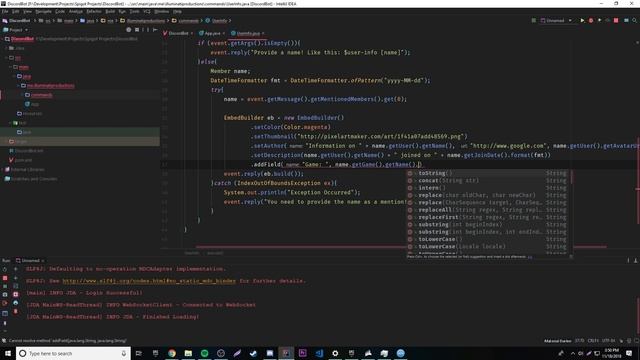Click the locate-target icon in the Project panel header
Screen dimensions: 640x360
pyautogui.click(x=129, y=30)
